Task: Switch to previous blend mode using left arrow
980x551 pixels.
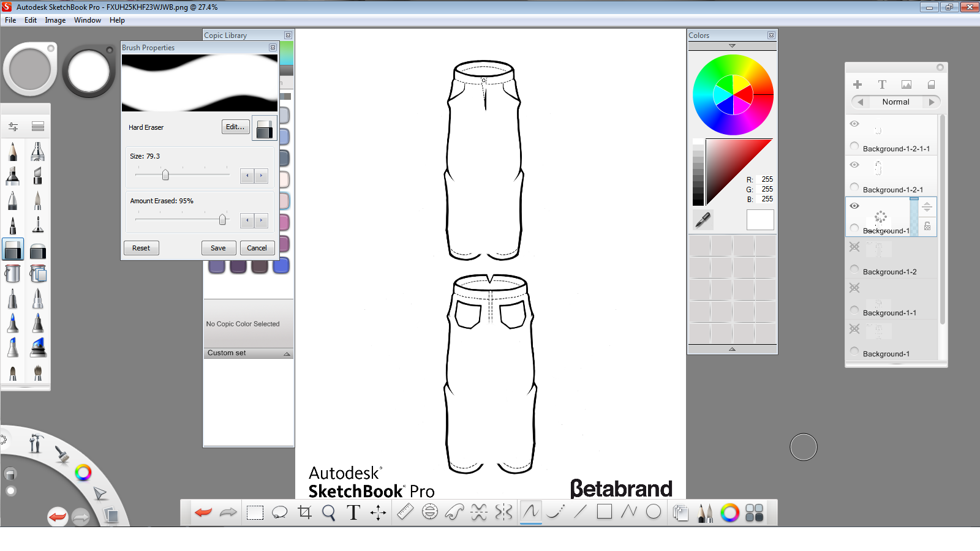Action: click(861, 102)
